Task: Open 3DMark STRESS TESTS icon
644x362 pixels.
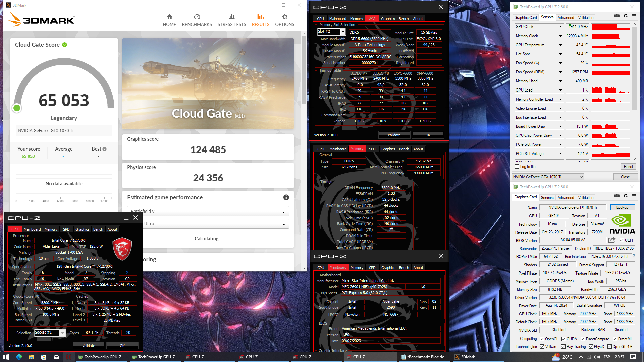Action: pyautogui.click(x=232, y=17)
